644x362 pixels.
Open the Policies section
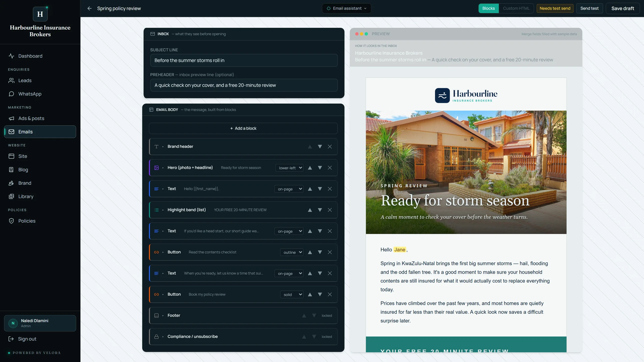pyautogui.click(x=40, y=221)
